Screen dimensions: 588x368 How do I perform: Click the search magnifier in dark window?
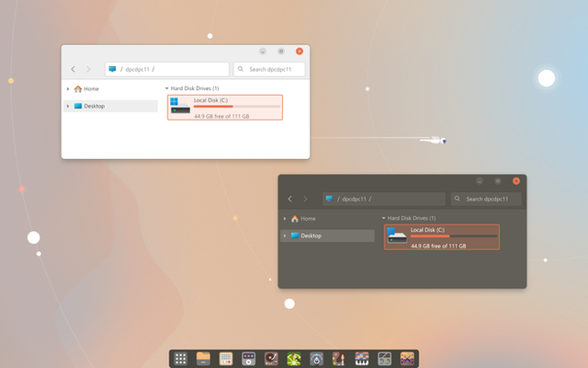(458, 199)
